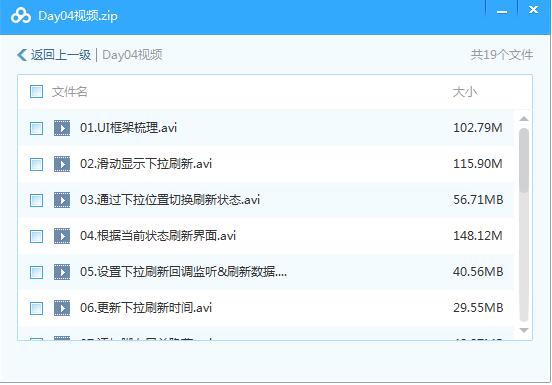Click video icon for 02.滑动显示下拉刷新.avi
The width and height of the screenshot is (552, 385).
62,164
